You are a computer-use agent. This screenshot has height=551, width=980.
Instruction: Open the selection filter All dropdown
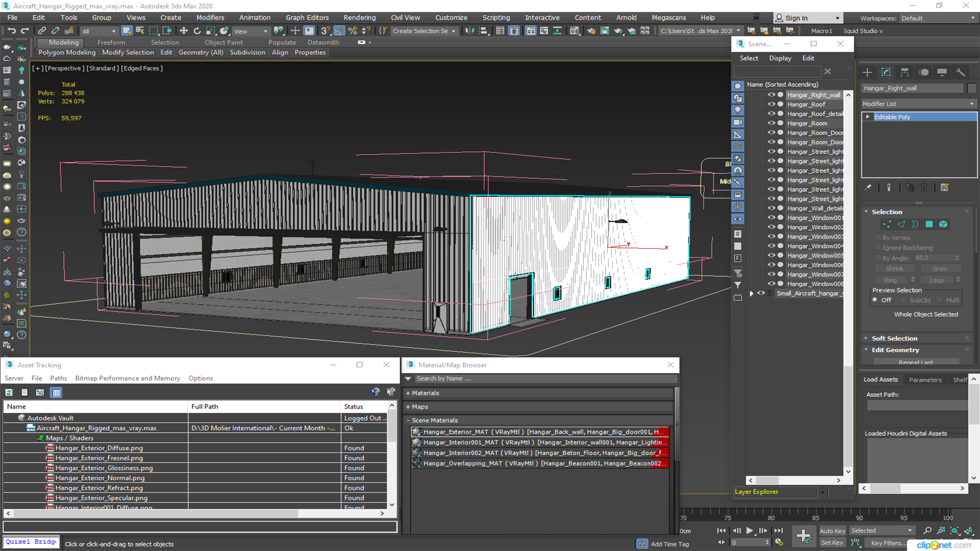coord(99,31)
